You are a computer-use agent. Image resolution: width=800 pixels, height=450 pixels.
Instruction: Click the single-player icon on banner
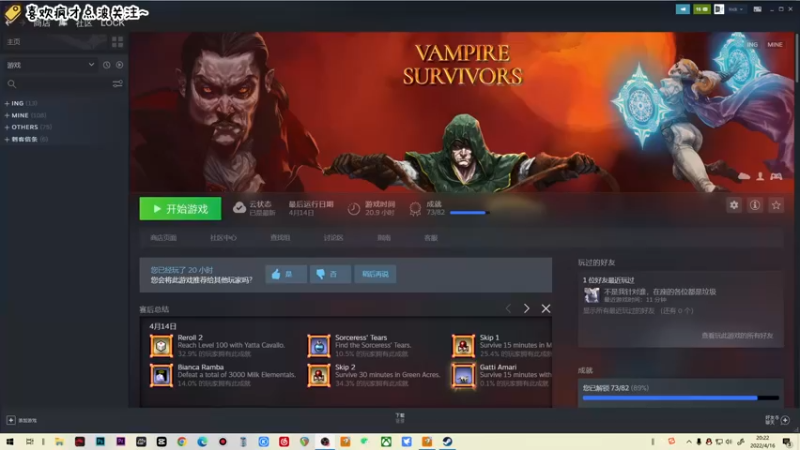click(760, 176)
